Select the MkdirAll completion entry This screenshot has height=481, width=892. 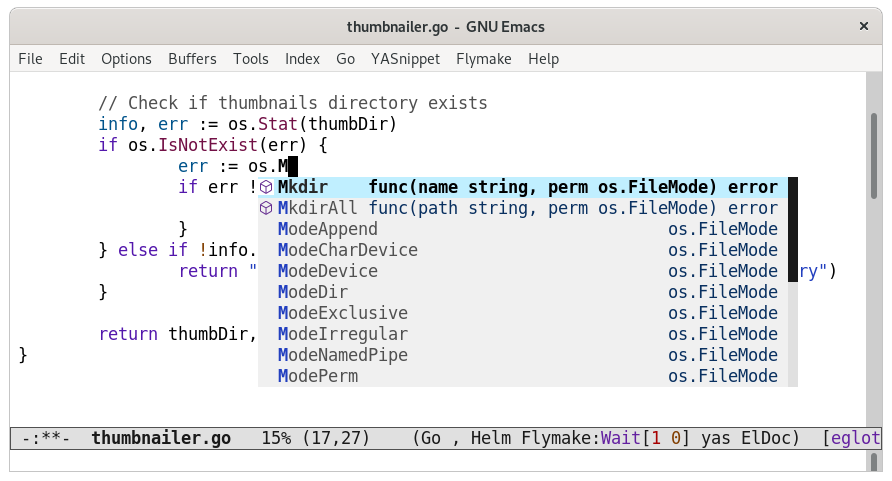523,208
